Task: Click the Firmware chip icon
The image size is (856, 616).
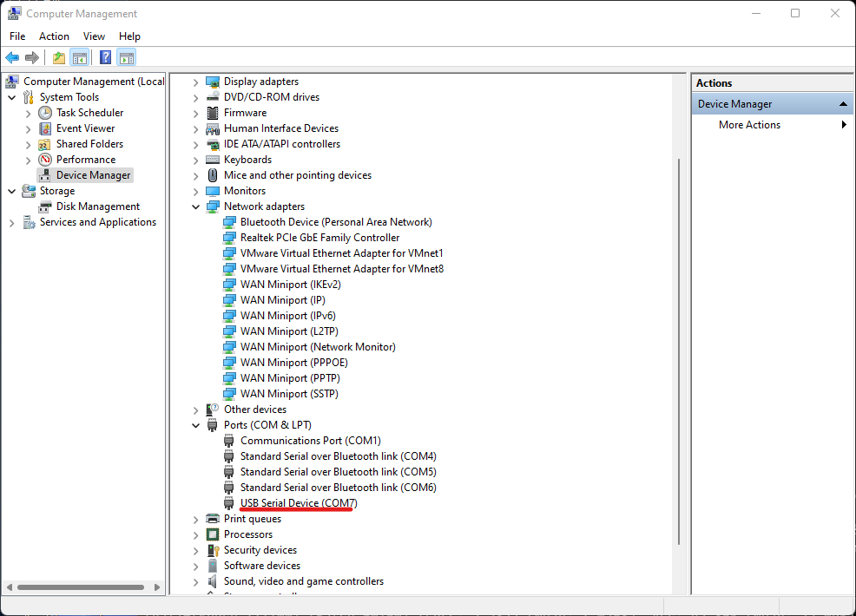Action: (x=213, y=113)
